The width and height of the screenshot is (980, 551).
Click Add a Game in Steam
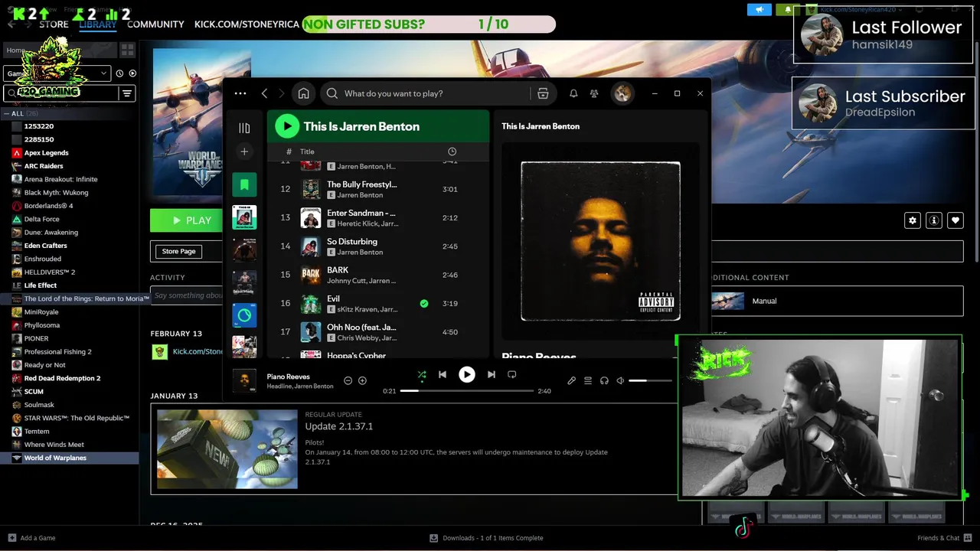coord(31,538)
